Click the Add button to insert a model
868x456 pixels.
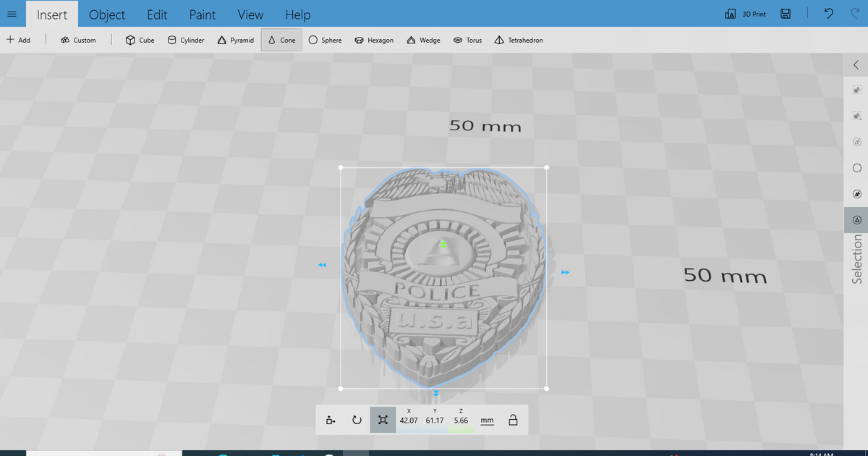point(19,40)
